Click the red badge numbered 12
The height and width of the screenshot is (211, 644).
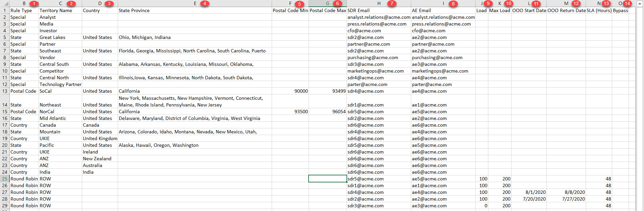(576, 4)
